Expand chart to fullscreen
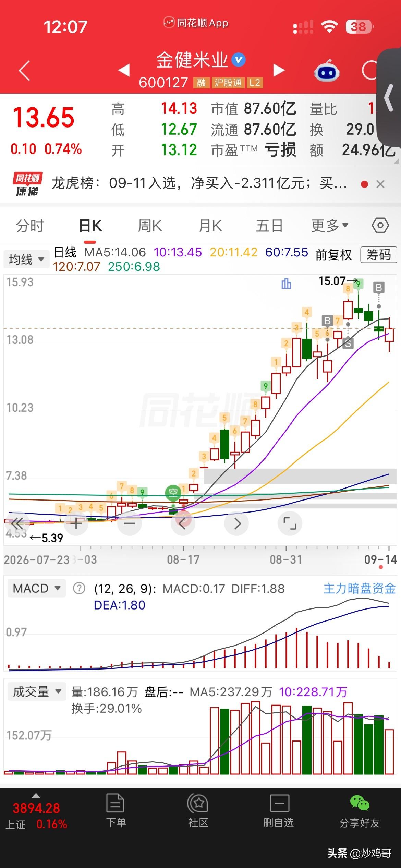 tap(290, 523)
